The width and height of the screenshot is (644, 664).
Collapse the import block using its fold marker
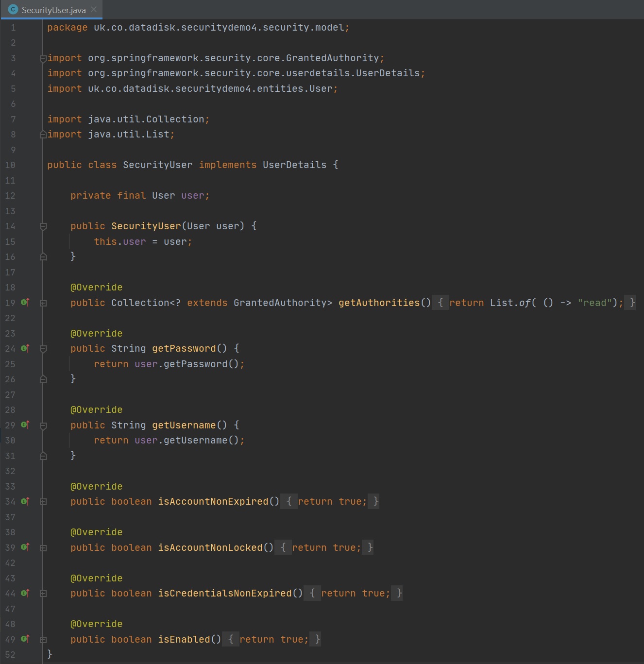tap(43, 58)
